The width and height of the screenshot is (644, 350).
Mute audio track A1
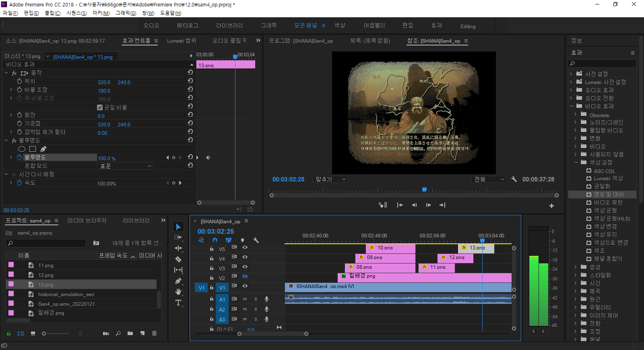coord(245,299)
